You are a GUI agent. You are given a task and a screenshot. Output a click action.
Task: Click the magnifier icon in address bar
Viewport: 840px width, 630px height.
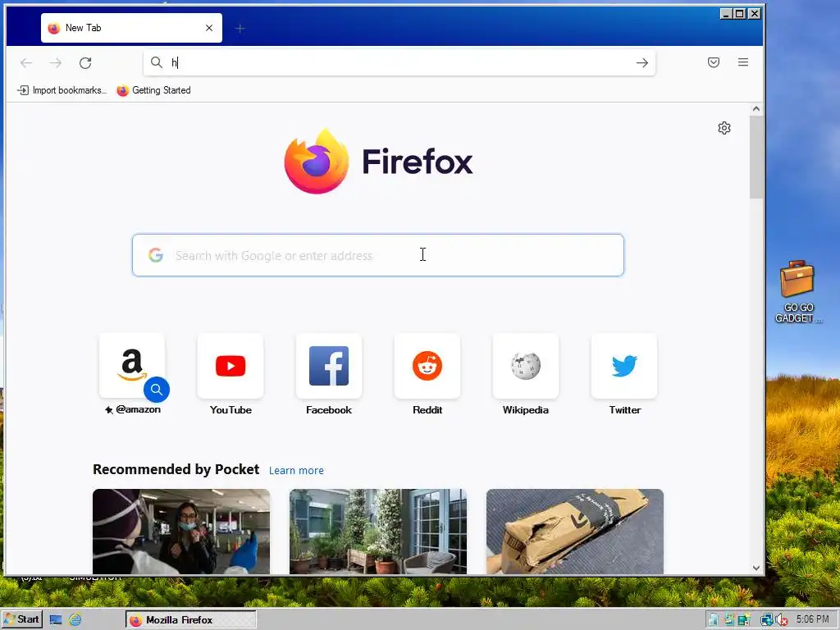(157, 62)
